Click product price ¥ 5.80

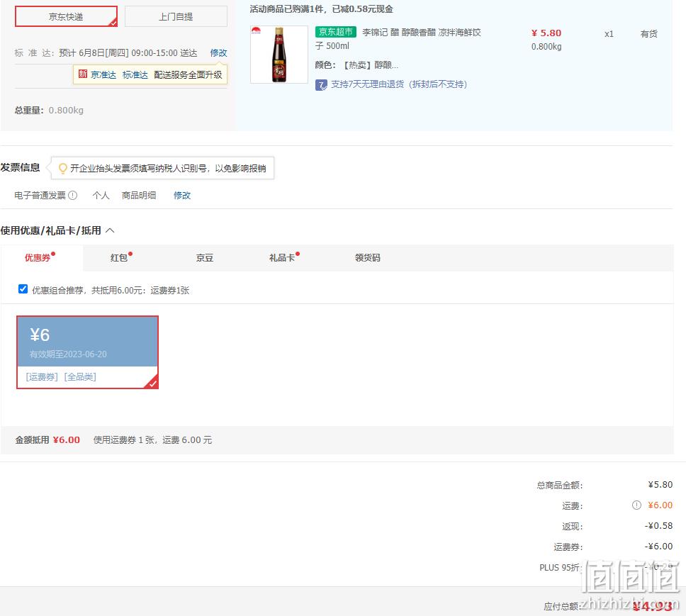[546, 33]
